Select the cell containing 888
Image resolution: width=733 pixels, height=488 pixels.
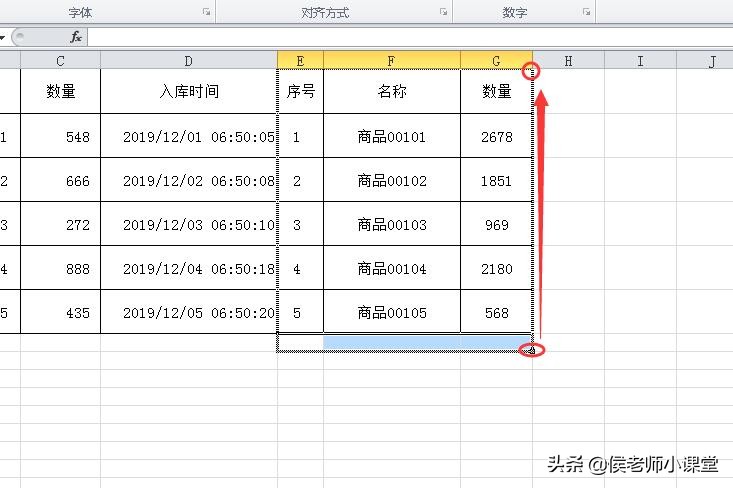pos(60,268)
